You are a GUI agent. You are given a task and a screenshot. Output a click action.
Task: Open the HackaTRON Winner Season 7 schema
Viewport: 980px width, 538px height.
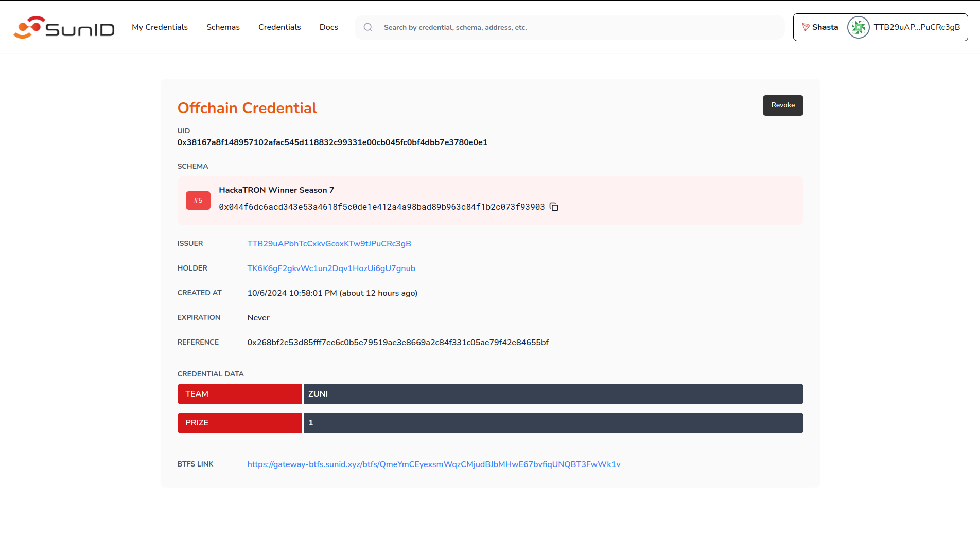click(276, 190)
